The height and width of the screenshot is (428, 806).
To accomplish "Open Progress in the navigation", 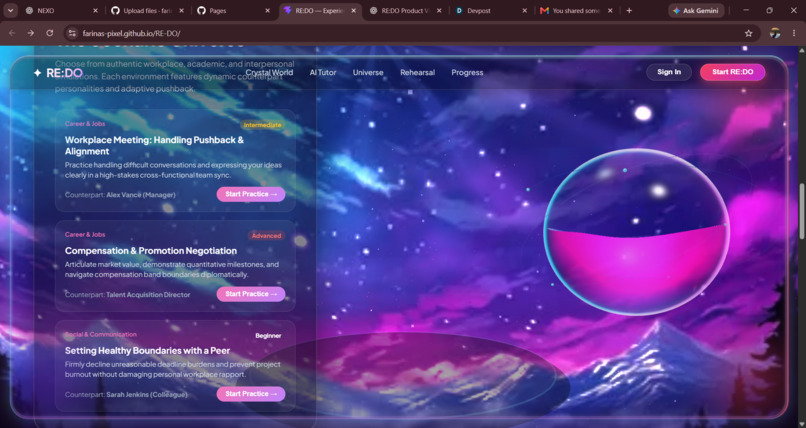I will (x=467, y=72).
